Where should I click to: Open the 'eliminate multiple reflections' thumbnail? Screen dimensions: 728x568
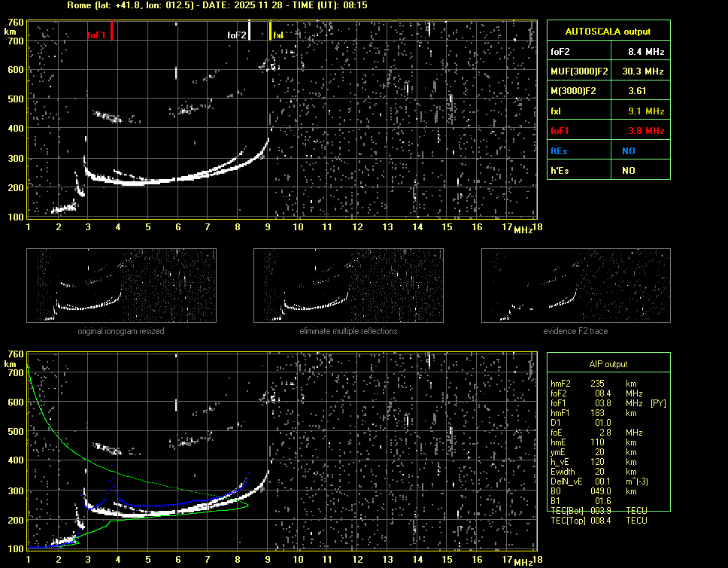(x=348, y=285)
